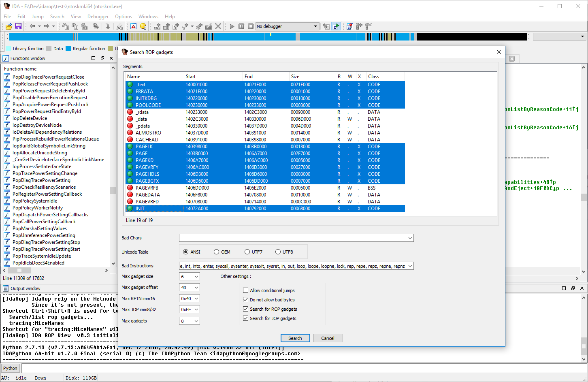The image size is (588, 382).
Task: Open the Max gadgets dropdown
Action: (196, 321)
